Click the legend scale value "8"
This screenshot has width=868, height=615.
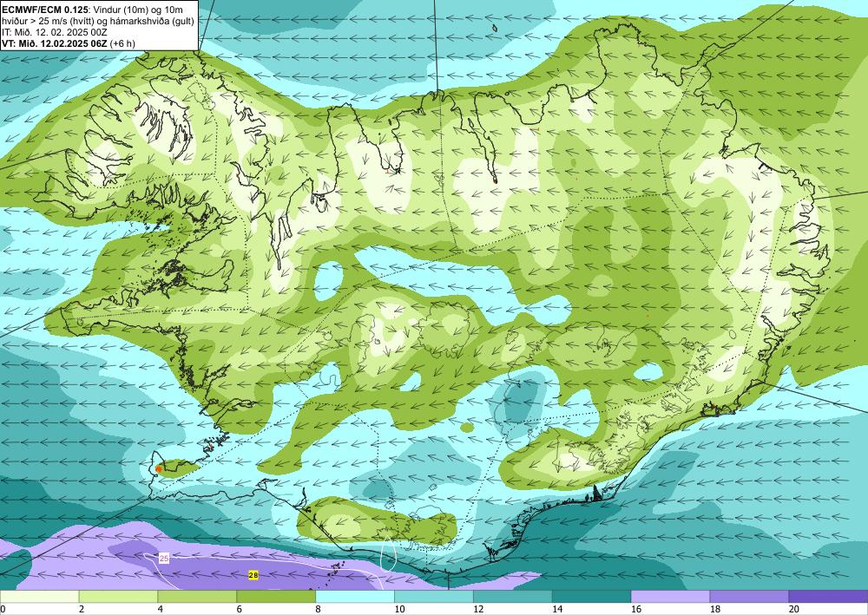tap(319, 609)
